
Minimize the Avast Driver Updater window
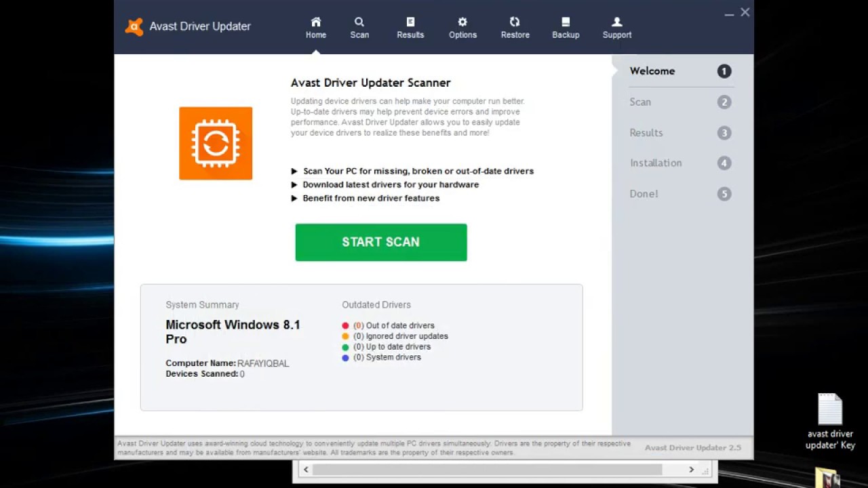tap(729, 14)
